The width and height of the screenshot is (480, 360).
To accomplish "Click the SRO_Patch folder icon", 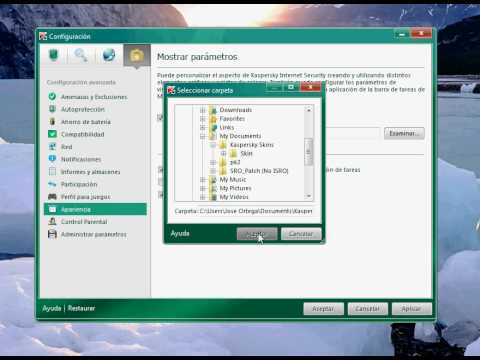I will coord(223,171).
